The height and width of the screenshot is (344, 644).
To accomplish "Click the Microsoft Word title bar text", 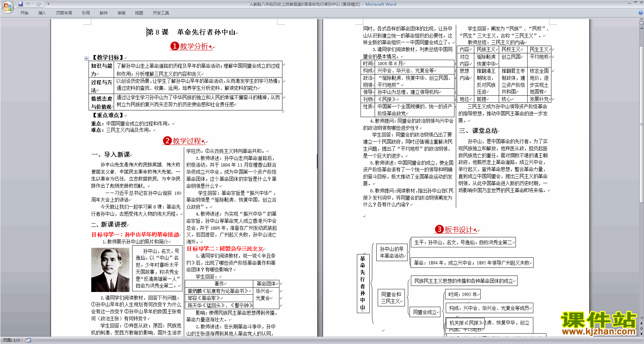I will [381, 4].
